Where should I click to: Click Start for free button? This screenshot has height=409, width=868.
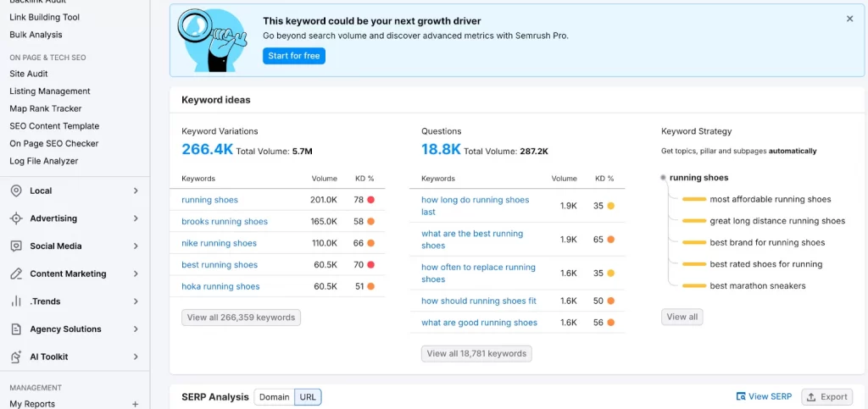click(294, 56)
